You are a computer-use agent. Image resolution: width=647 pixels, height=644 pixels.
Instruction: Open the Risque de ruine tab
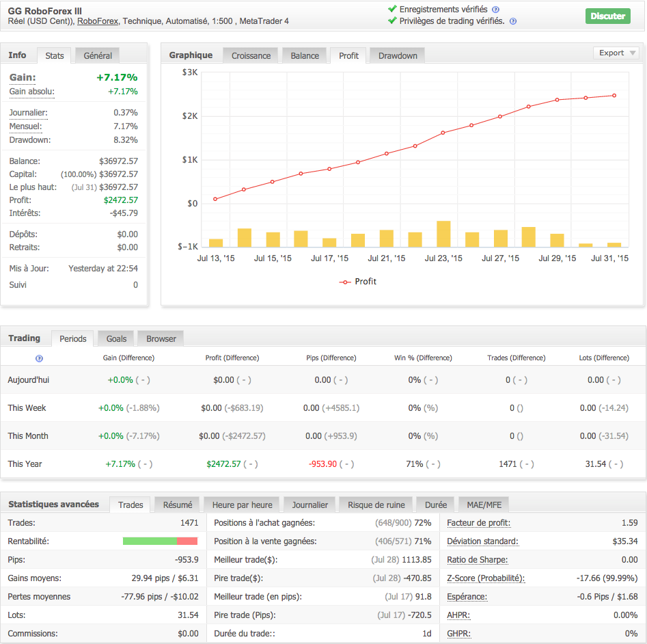click(x=376, y=505)
